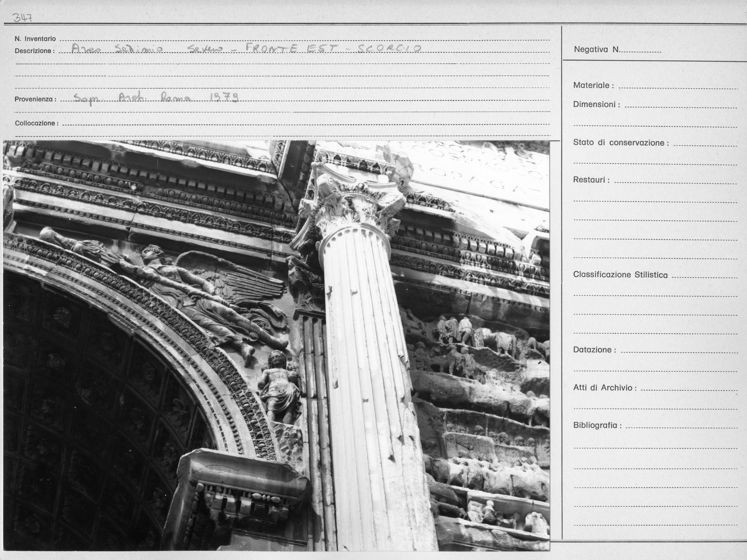The image size is (747, 560).
Task: Click the handwritten number 347 at the corner
Action: [22, 18]
